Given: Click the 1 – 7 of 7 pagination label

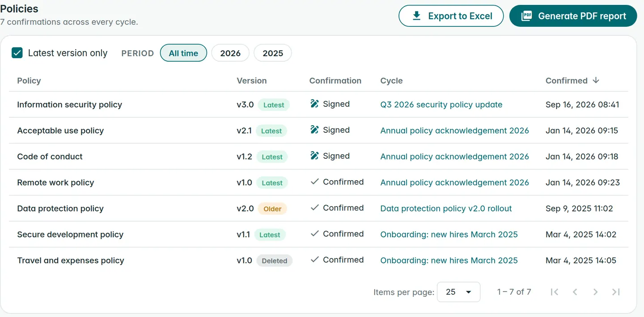Looking at the screenshot, I should (514, 292).
